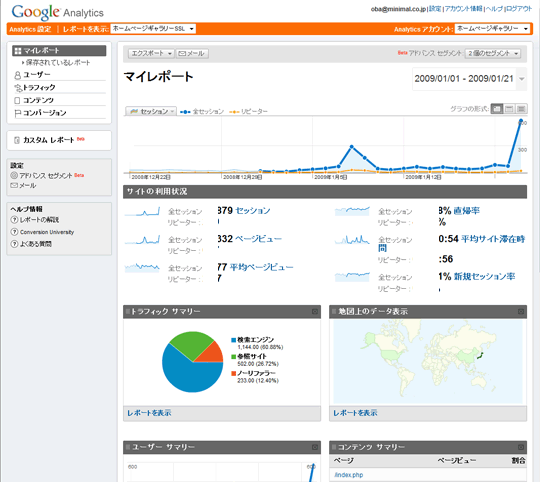Open the ユーザー section
The width and height of the screenshot is (540, 482).
(x=37, y=75)
